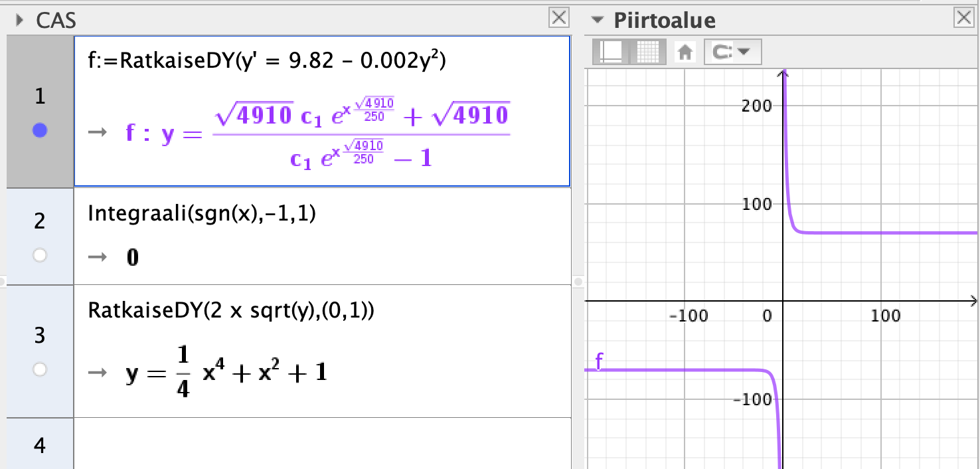980x469 pixels.
Task: Click the label f on the graph
Action: point(599,362)
